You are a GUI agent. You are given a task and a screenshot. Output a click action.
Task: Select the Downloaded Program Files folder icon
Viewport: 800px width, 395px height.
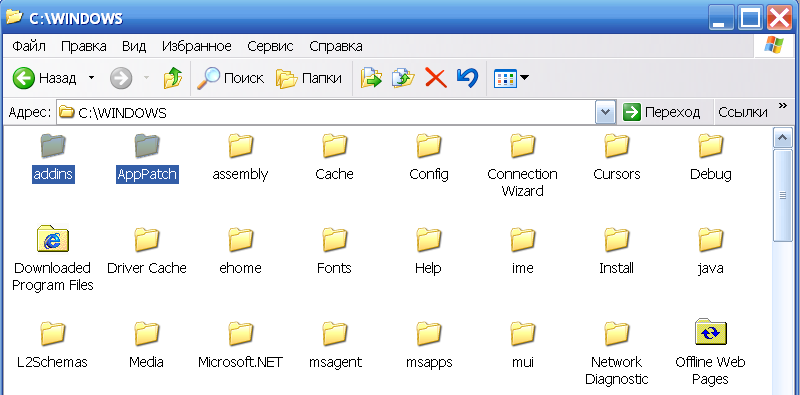(53, 239)
